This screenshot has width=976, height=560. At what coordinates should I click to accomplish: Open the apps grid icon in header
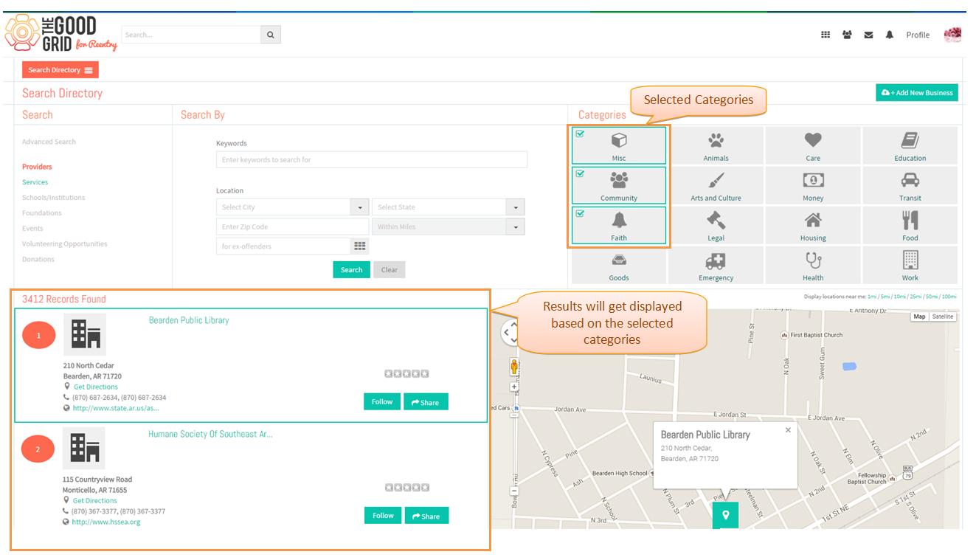coord(826,35)
